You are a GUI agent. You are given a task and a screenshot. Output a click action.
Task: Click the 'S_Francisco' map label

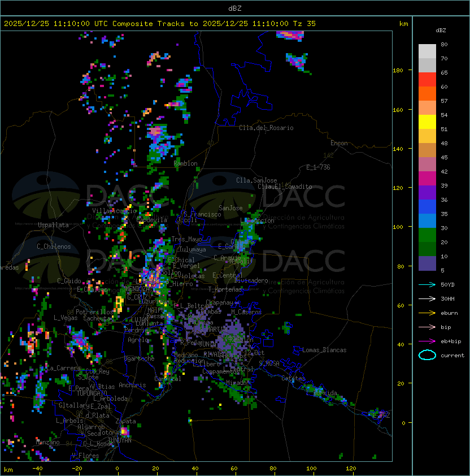tap(202, 214)
